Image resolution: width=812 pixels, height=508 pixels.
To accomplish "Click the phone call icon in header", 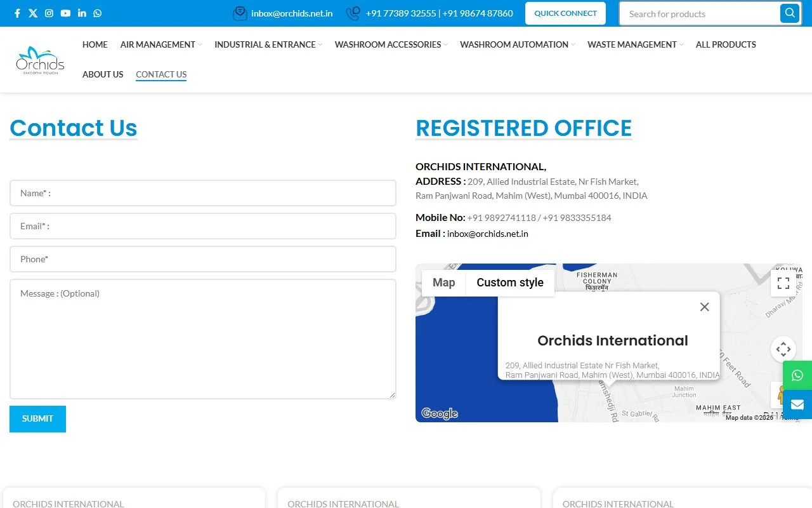I will 353,13.
